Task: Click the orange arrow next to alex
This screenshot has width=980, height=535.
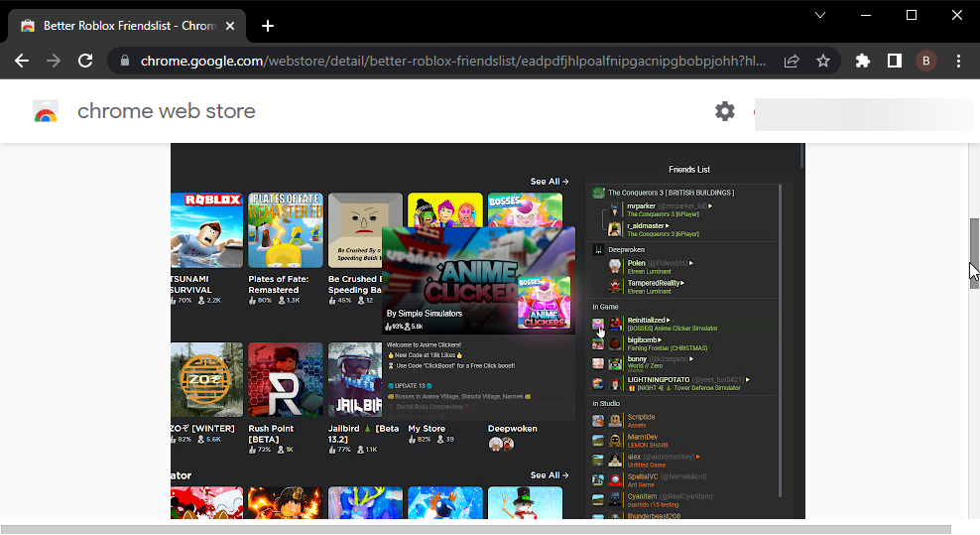Action: click(697, 457)
